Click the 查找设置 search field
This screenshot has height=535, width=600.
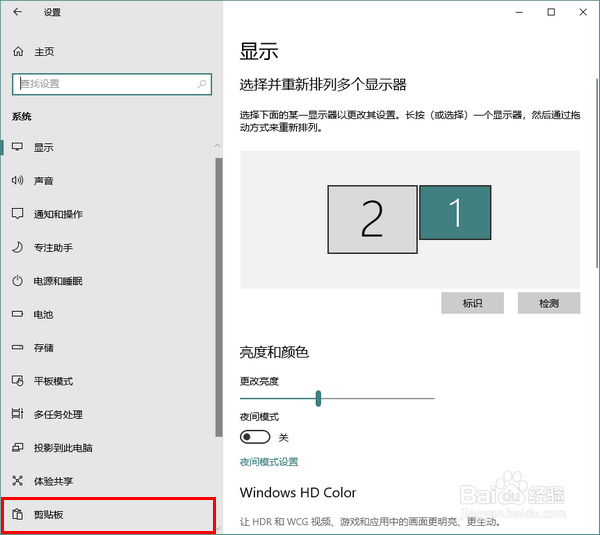[x=112, y=84]
